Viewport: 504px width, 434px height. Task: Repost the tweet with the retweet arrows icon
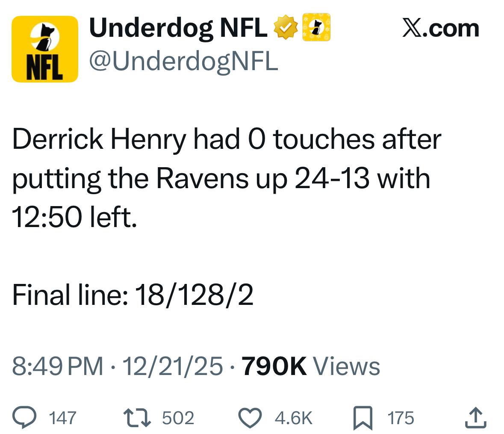pos(136,417)
